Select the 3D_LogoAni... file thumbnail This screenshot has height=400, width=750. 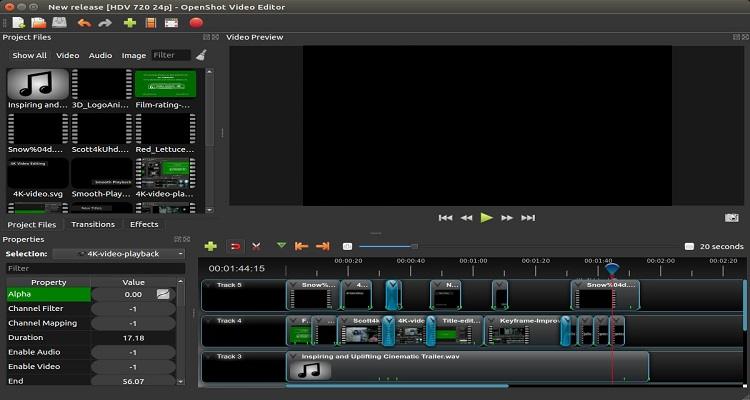[102, 84]
